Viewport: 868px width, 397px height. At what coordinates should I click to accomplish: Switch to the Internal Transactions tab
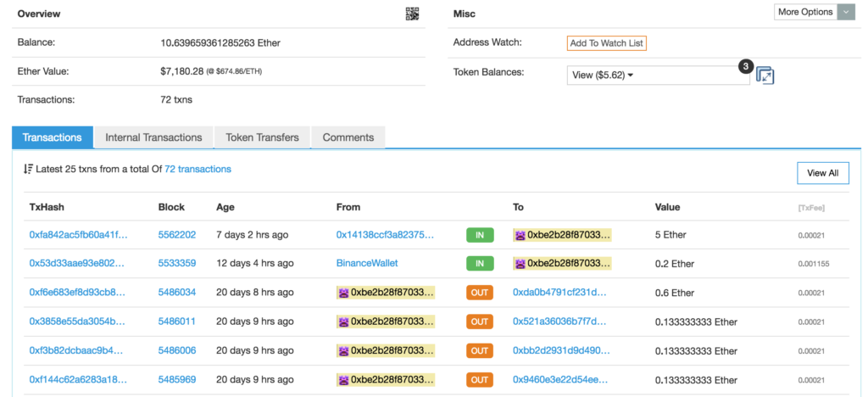click(153, 137)
